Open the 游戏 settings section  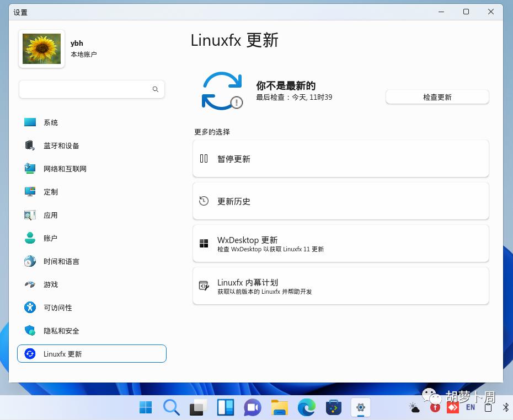point(50,284)
